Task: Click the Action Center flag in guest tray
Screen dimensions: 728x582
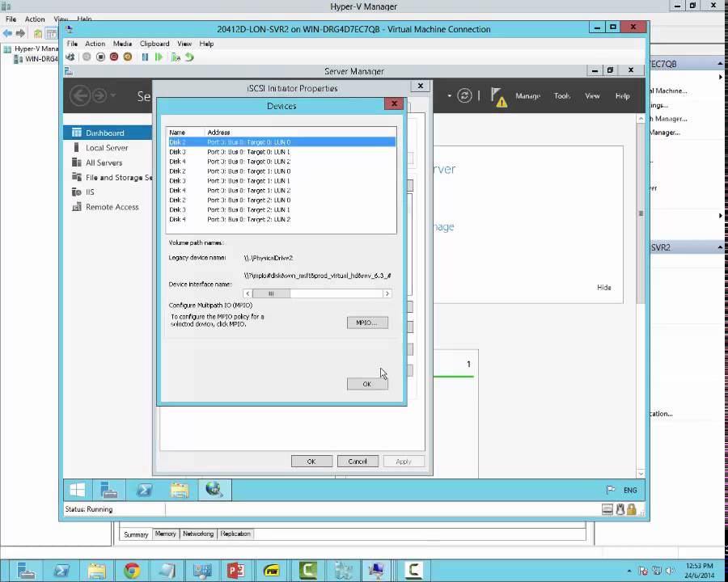Action: pyautogui.click(x=611, y=490)
